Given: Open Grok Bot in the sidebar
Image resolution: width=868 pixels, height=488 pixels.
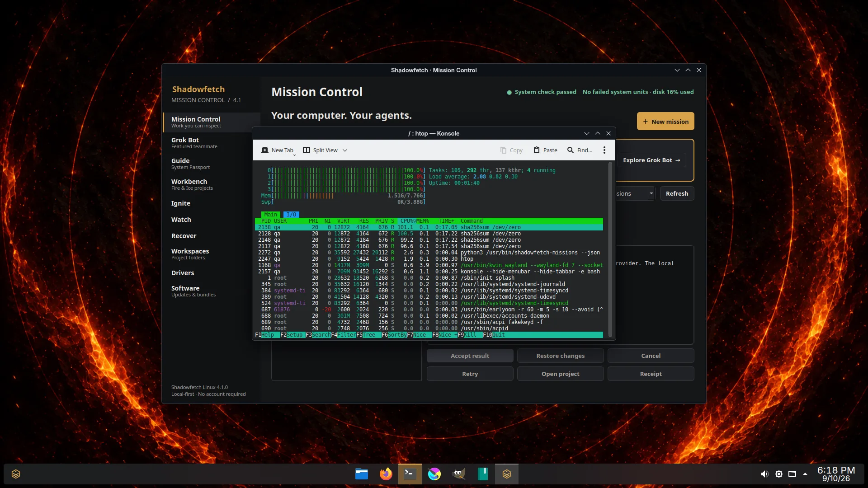Looking at the screenshot, I should (212, 143).
